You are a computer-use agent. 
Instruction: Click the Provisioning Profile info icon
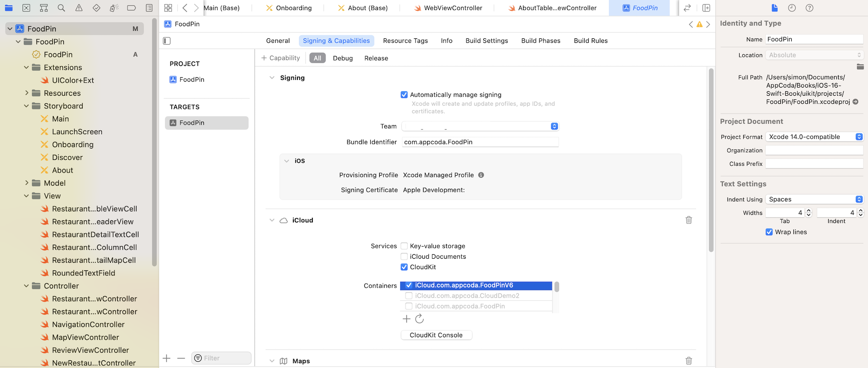coord(481,175)
